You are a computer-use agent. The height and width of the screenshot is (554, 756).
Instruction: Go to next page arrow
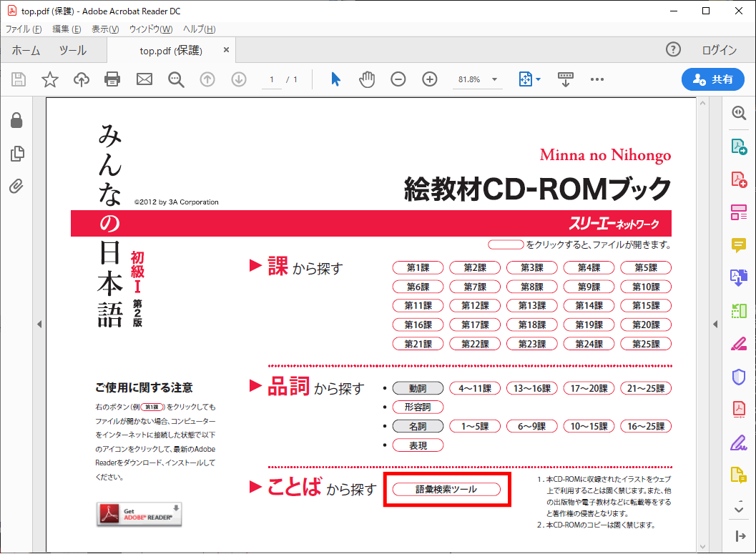click(239, 79)
